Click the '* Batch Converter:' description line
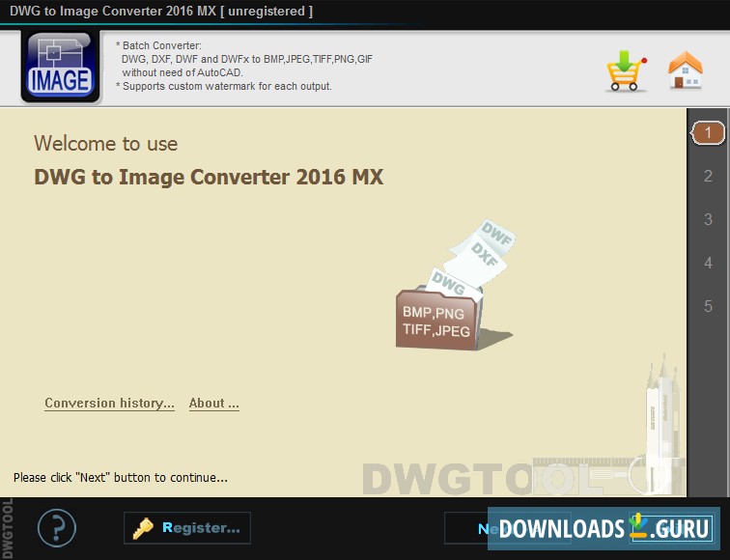 (158, 45)
